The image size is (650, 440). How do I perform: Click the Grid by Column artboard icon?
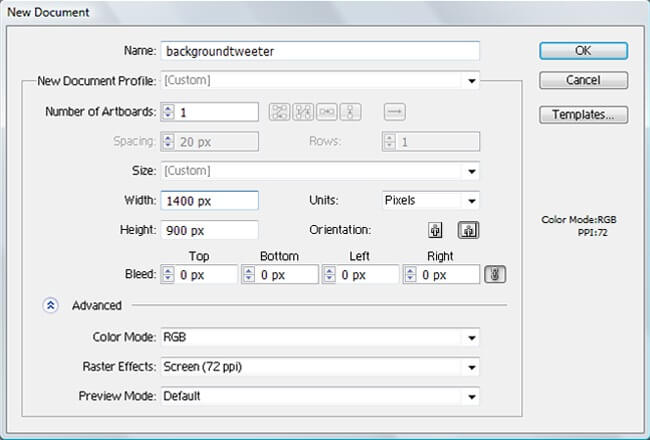(304, 112)
